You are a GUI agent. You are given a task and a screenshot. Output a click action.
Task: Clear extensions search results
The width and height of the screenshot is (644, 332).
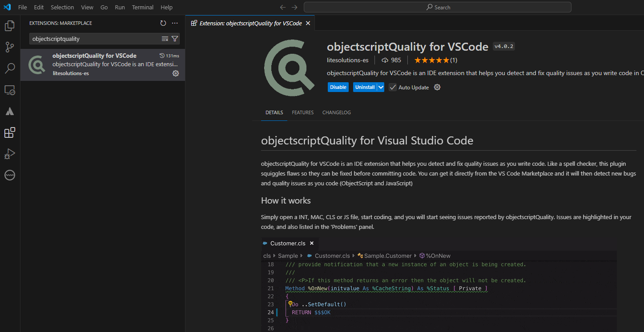tap(165, 39)
